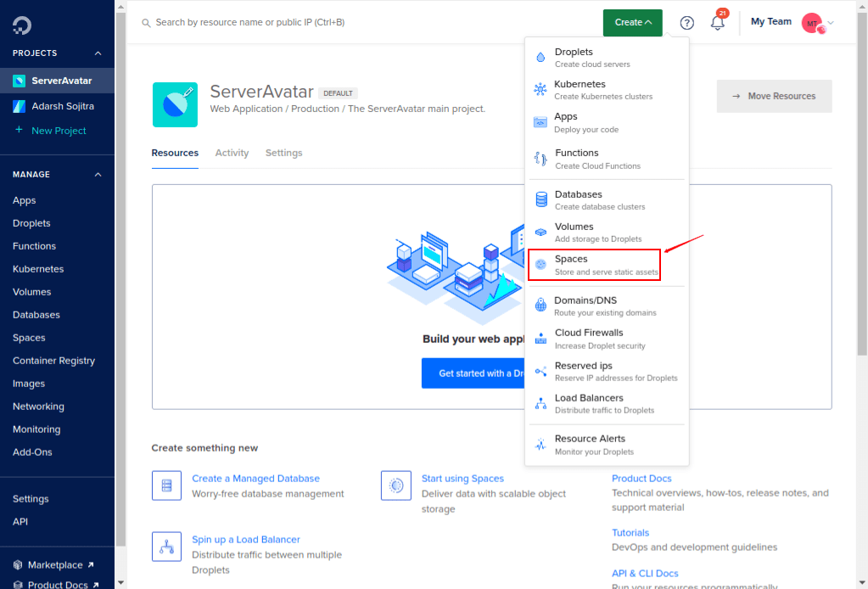Open the Tutorials link
This screenshot has height=589, width=868.
pos(630,532)
